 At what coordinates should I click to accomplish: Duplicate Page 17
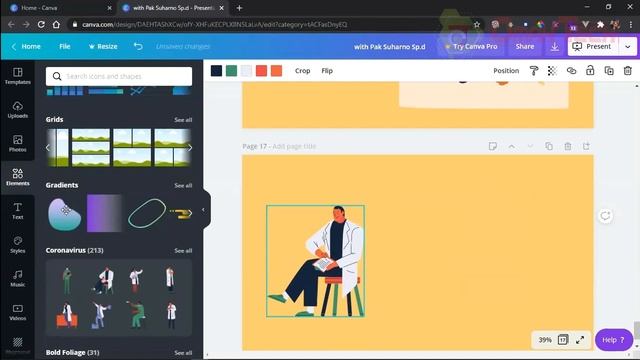point(549,146)
